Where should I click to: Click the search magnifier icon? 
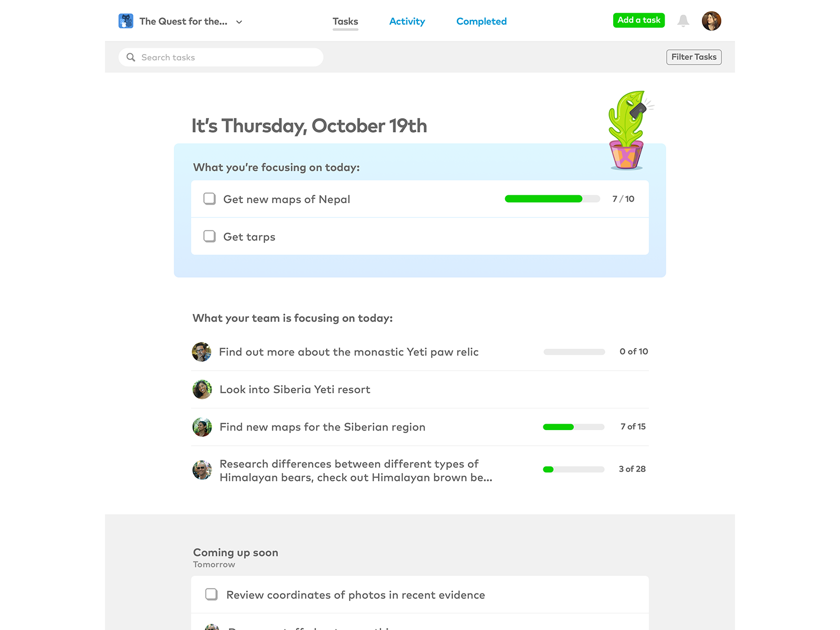click(x=131, y=57)
